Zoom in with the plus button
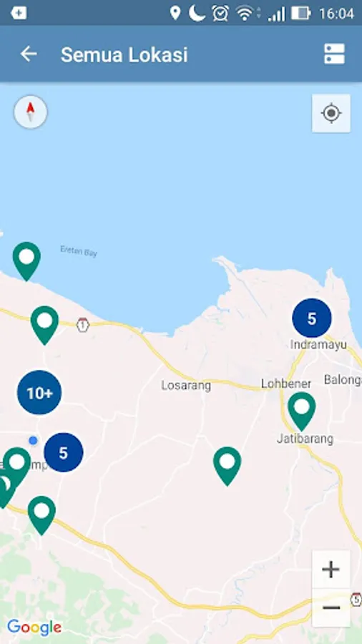The image size is (362, 644). pos(331,570)
